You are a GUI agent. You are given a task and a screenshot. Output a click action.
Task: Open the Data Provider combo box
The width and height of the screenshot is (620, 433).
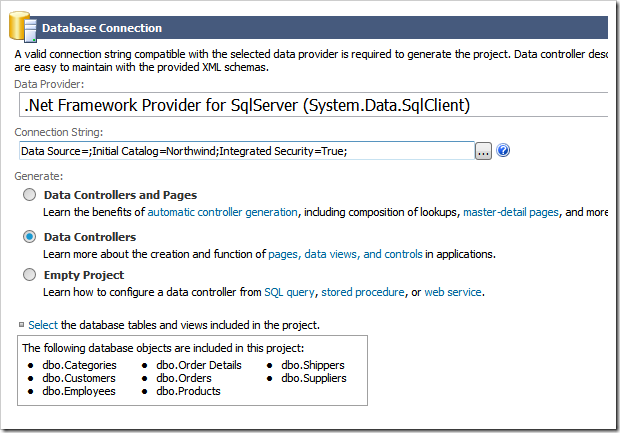click(313, 105)
